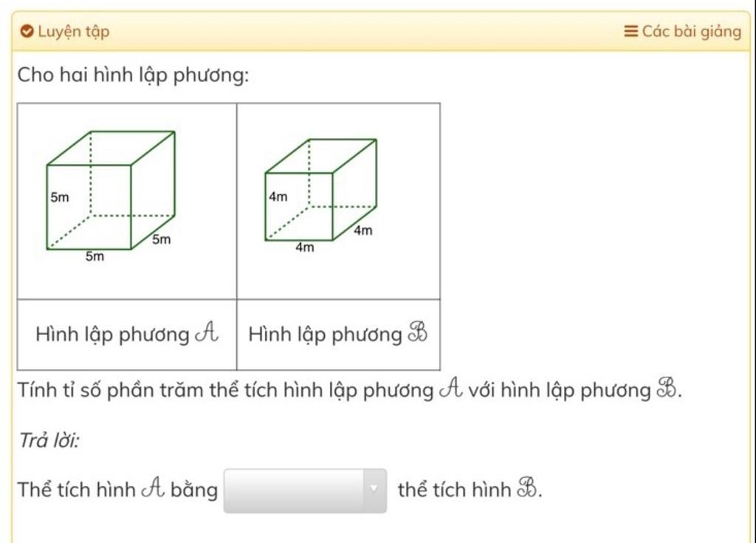Image resolution: width=756 pixels, height=543 pixels.
Task: Click the answer combo box field
Action: coord(305,491)
